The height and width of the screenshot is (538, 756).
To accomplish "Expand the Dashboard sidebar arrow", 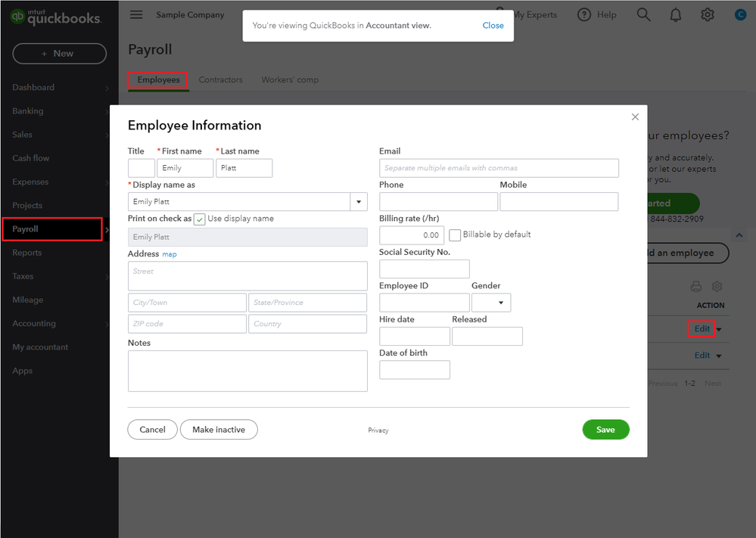I will 107,88.
